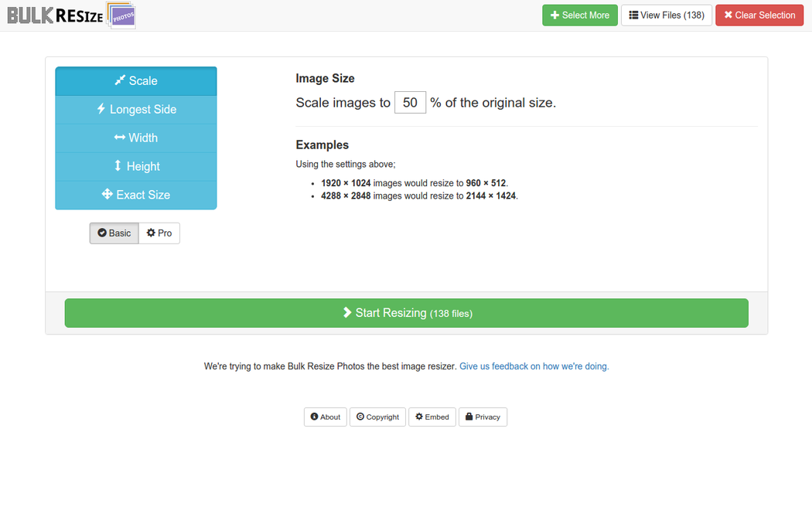Click the Embed button
The width and height of the screenshot is (812, 507).
(432, 417)
